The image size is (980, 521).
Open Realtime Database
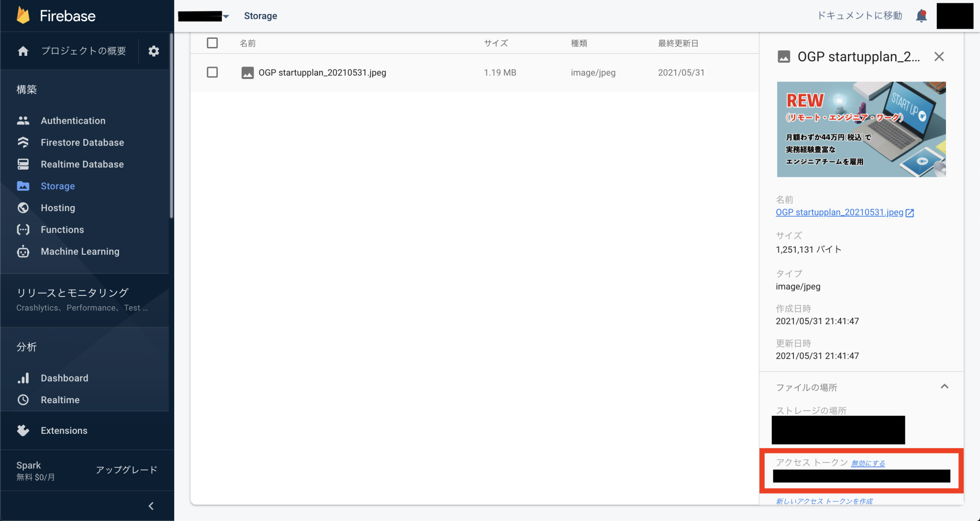[81, 164]
